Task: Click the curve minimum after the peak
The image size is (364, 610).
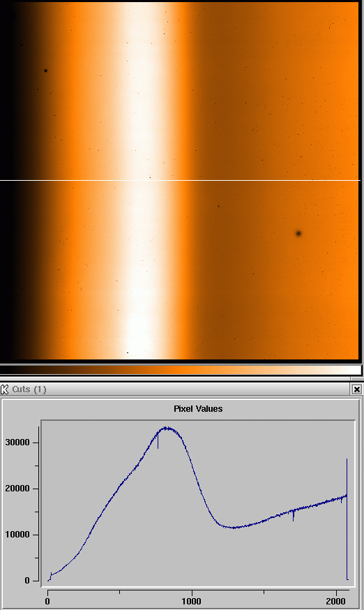Action: (x=234, y=528)
